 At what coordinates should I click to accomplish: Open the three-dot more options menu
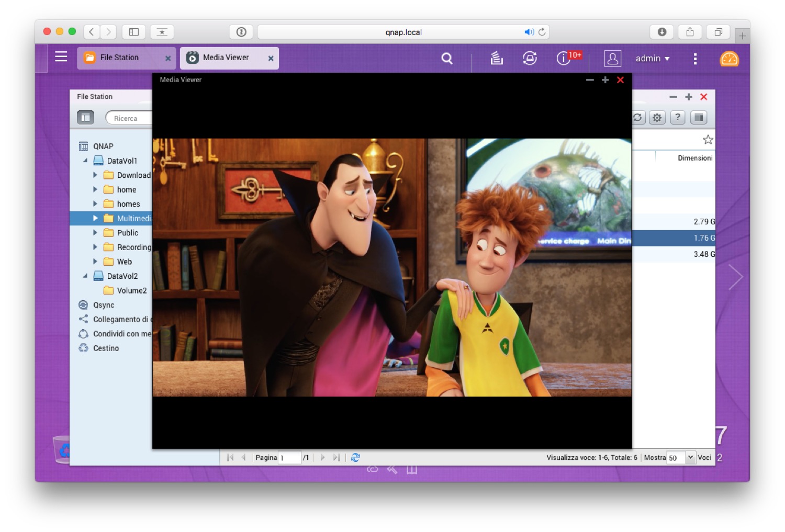tap(695, 59)
